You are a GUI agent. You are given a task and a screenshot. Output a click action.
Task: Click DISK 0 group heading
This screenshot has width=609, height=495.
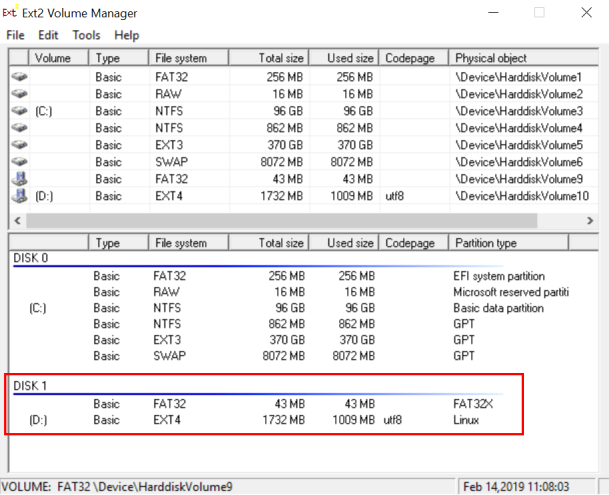tap(30, 258)
